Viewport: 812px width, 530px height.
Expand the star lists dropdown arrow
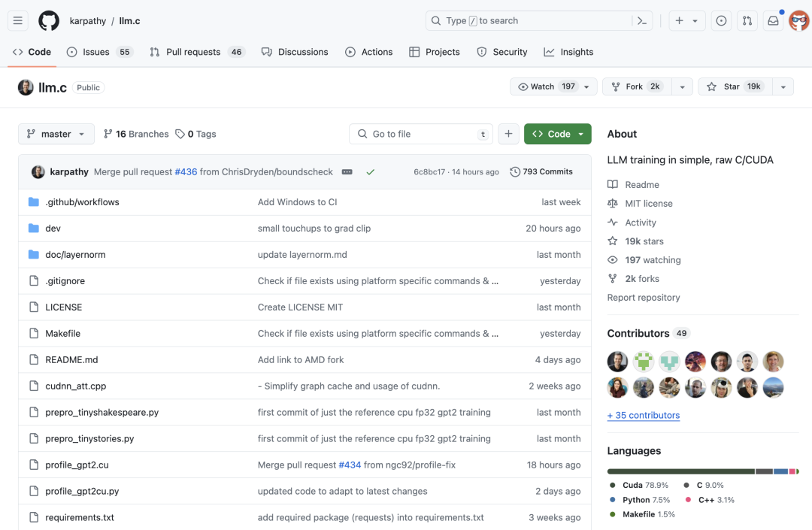(x=783, y=86)
